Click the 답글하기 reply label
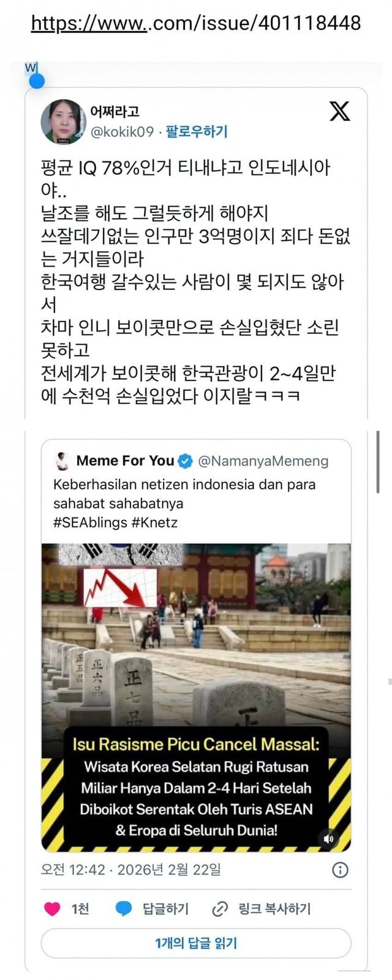 click(x=165, y=909)
